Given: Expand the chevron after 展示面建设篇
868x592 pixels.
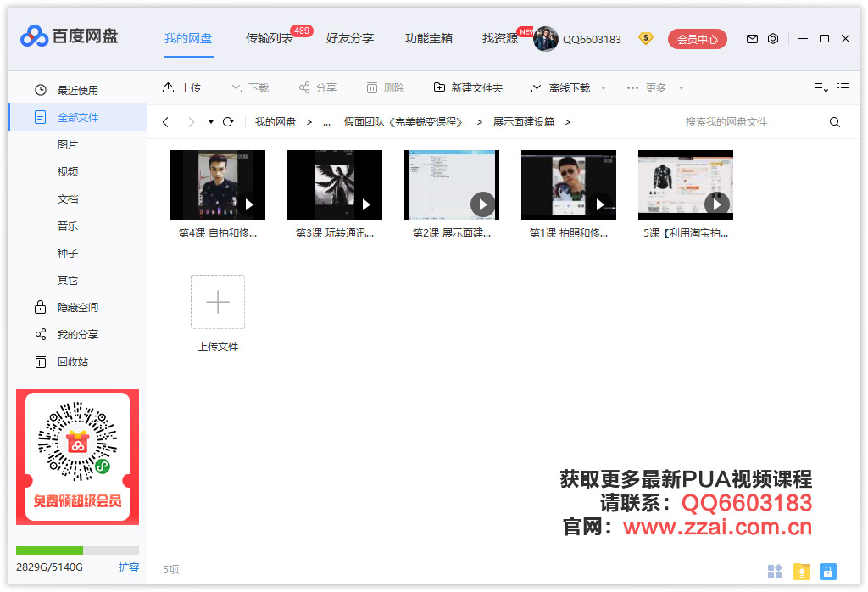Looking at the screenshot, I should point(567,122).
